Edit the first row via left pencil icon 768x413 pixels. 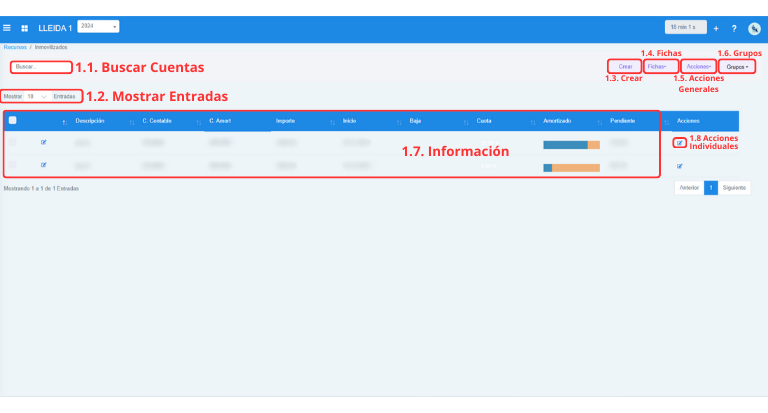(44, 142)
